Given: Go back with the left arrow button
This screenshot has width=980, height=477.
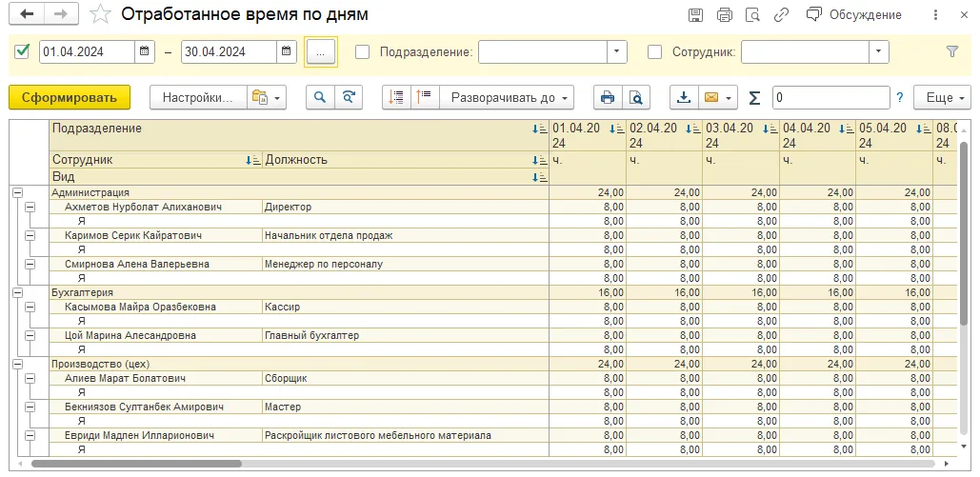Looking at the screenshot, I should coord(27,13).
